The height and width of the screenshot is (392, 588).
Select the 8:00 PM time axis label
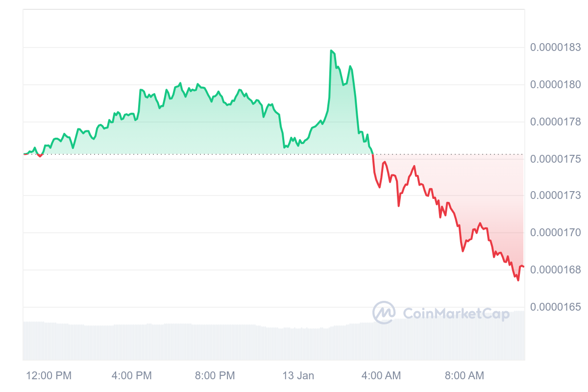215,376
